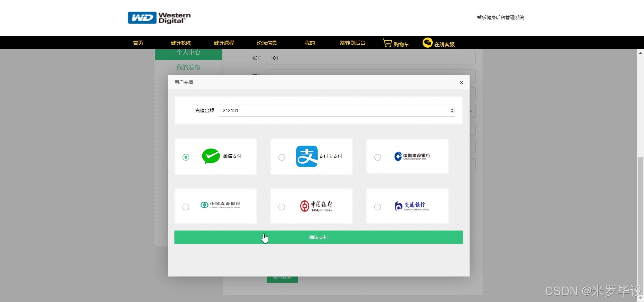Click the 充值金额 input field
The image size is (644, 302).
click(337, 110)
